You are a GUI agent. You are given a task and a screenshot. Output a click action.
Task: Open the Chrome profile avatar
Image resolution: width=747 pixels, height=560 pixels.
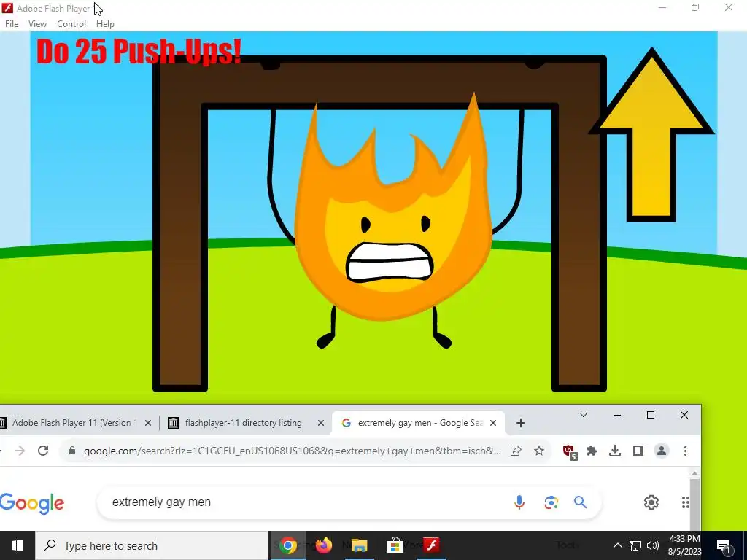(661, 451)
